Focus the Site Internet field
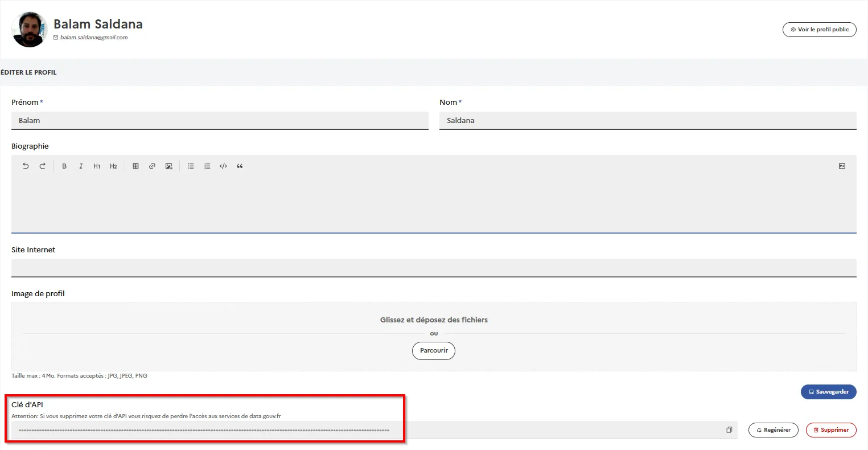The width and height of the screenshot is (868, 450). [x=434, y=268]
